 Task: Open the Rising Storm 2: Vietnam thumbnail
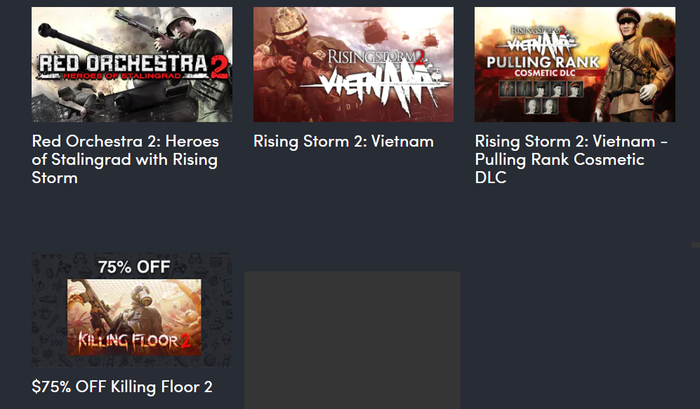click(353, 64)
